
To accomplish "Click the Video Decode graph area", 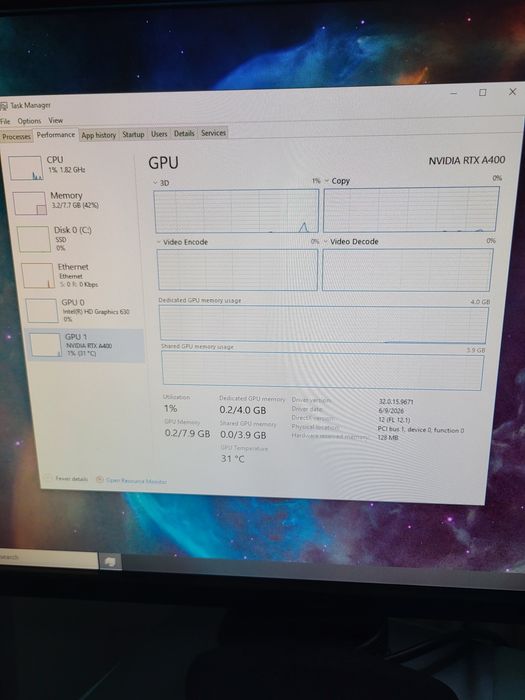I will pyautogui.click(x=407, y=270).
